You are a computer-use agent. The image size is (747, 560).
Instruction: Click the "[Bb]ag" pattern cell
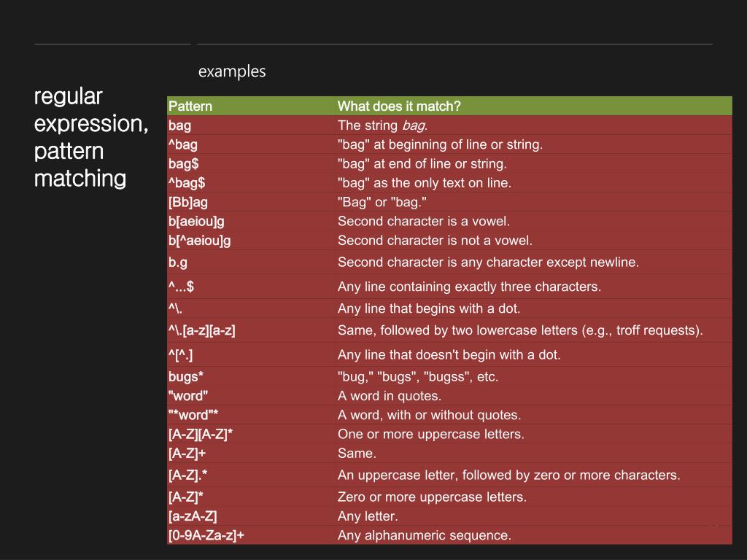tap(188, 202)
